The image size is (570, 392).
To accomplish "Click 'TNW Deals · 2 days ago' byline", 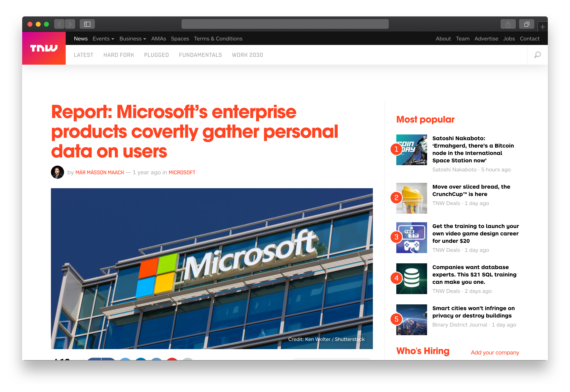I will 462,291.
